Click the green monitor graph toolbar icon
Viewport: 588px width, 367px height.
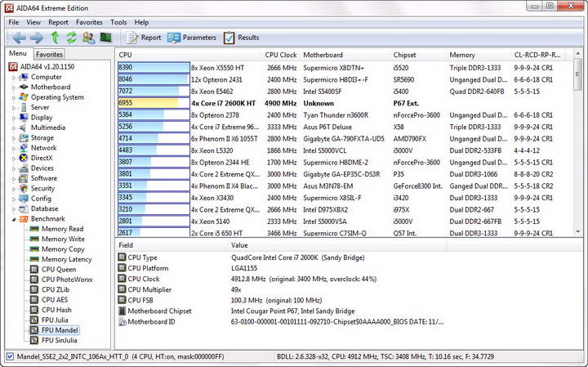pos(105,38)
